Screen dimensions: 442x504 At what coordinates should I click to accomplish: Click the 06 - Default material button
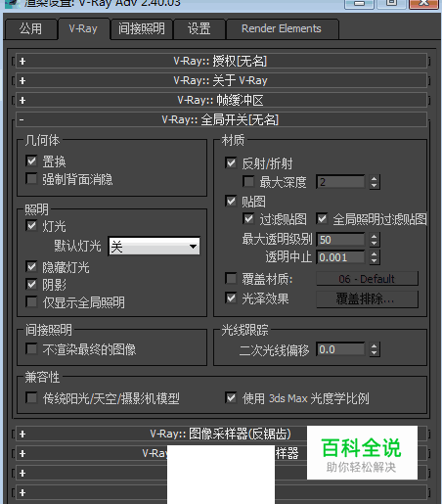click(x=367, y=279)
